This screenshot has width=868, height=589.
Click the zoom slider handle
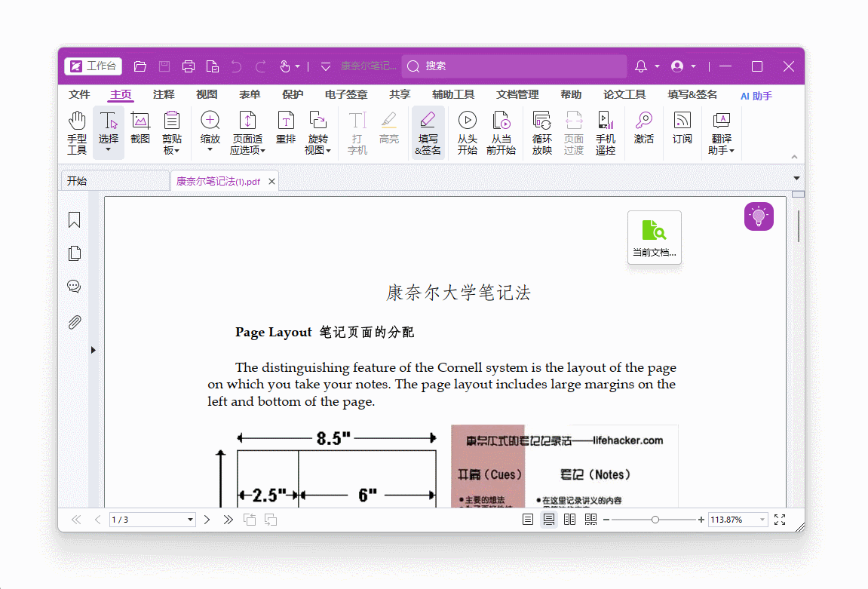coord(655,520)
